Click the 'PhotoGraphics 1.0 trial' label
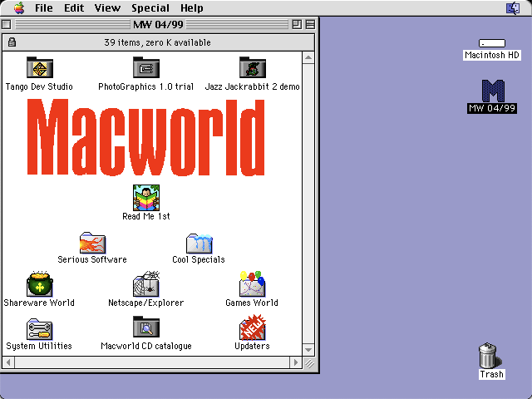Screen dimensions: 532x399 click(146, 86)
